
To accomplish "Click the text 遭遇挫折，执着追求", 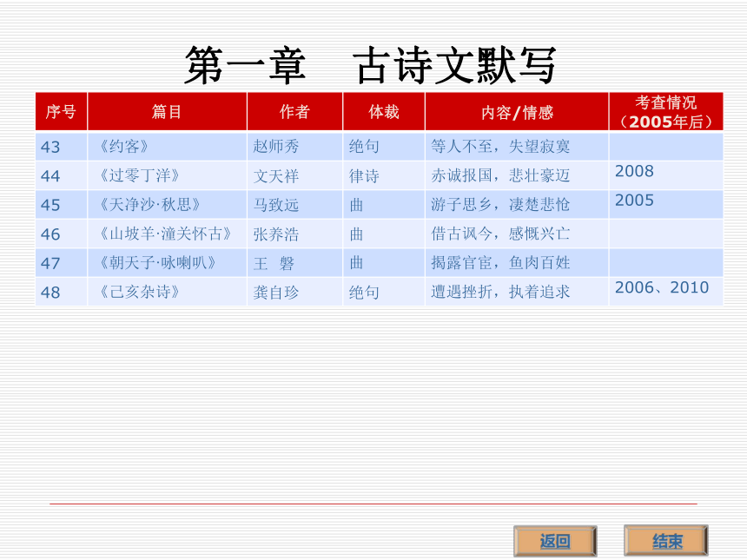I will 500,292.
